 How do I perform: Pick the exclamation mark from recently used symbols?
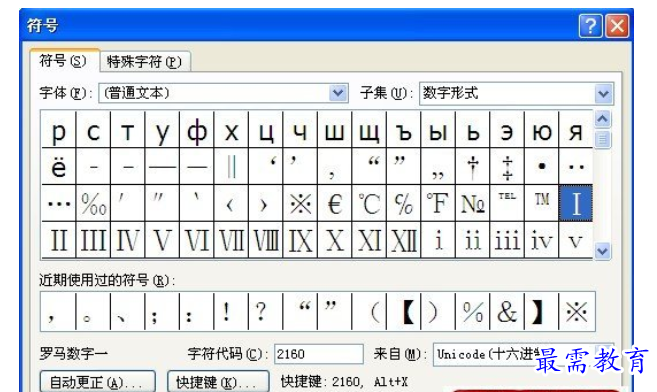(231, 312)
